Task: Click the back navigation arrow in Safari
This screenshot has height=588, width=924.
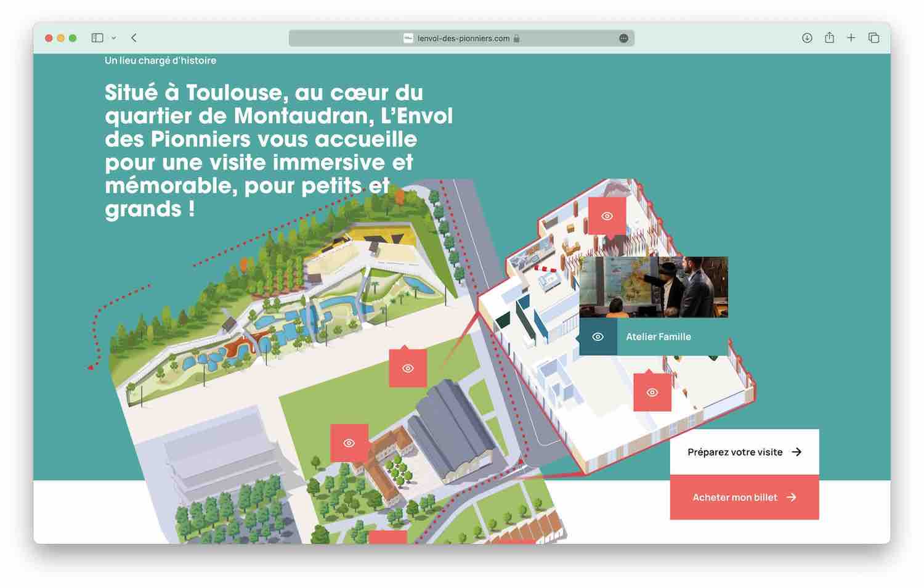Action: 132,38
